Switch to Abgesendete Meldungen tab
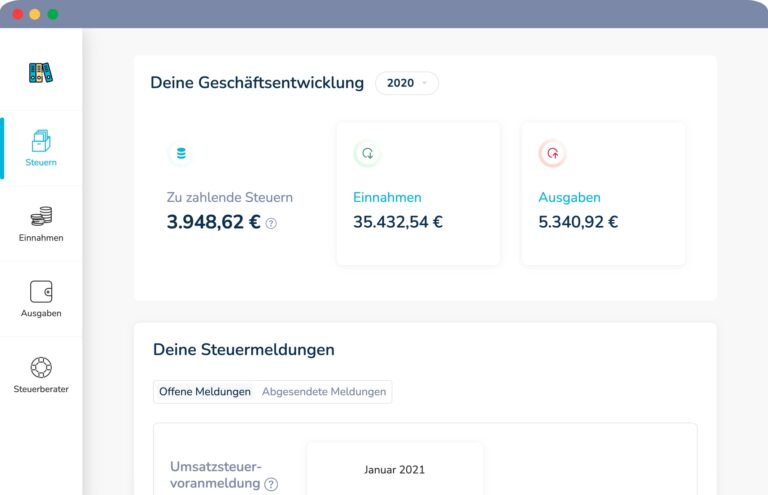Image resolution: width=768 pixels, height=495 pixels. tap(324, 392)
